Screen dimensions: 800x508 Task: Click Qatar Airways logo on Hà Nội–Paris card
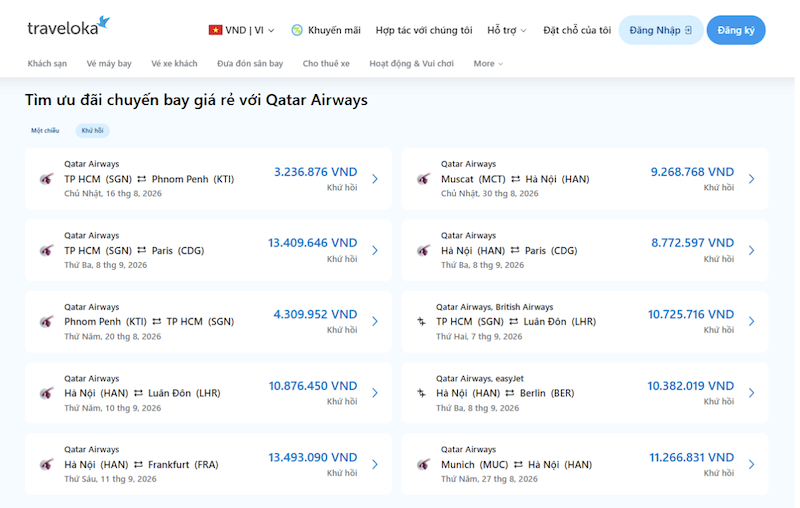click(x=423, y=250)
